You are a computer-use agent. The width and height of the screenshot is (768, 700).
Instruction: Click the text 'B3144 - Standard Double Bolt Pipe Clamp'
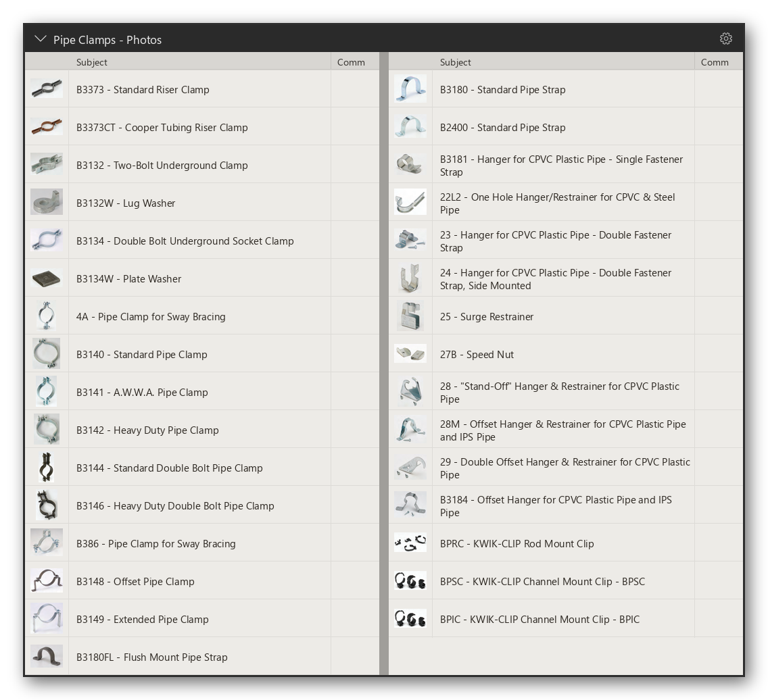(170, 468)
